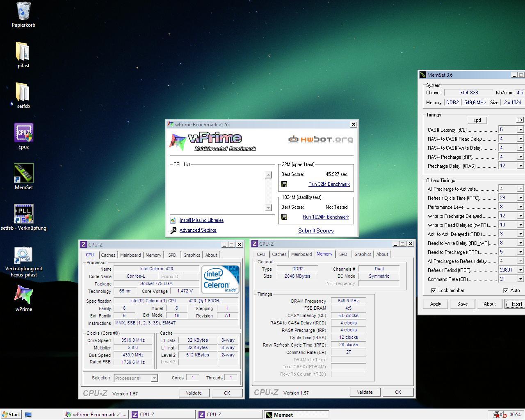Click Validate in the left CPU-Z window
This screenshot has width=525, height=420.
[194, 393]
